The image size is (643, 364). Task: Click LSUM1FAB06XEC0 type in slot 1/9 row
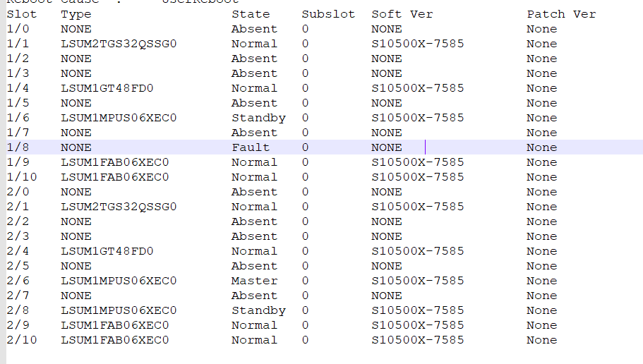[x=115, y=162]
